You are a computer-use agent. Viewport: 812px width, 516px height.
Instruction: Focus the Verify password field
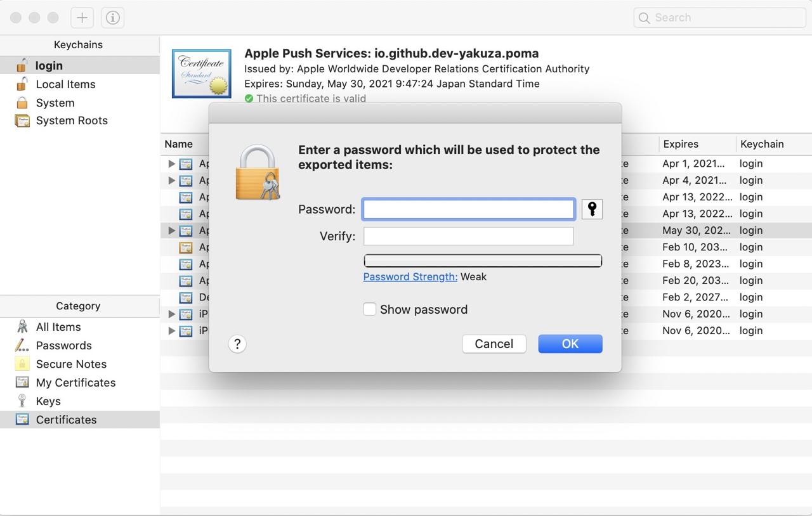tap(469, 236)
